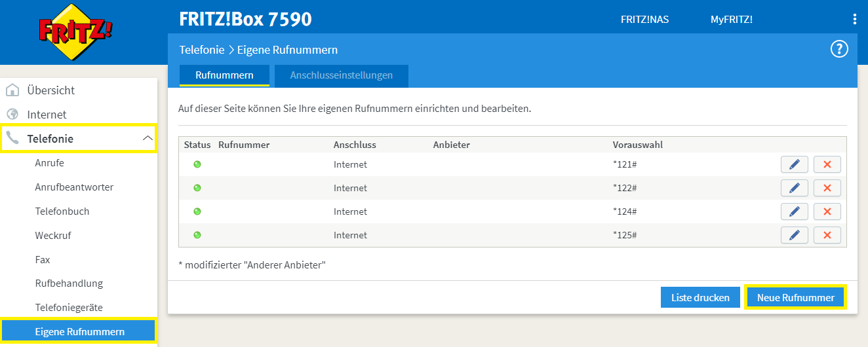The width and height of the screenshot is (868, 347).
Task: Delete the number with prefix *122#
Action: [827, 188]
